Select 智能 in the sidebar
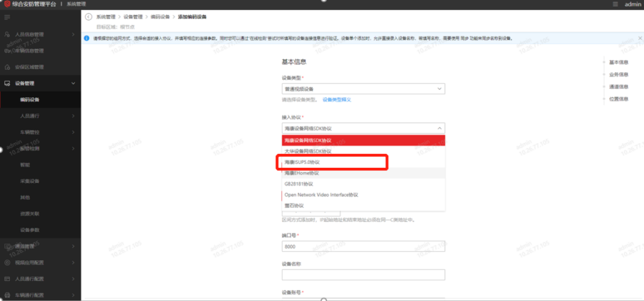 click(25, 165)
